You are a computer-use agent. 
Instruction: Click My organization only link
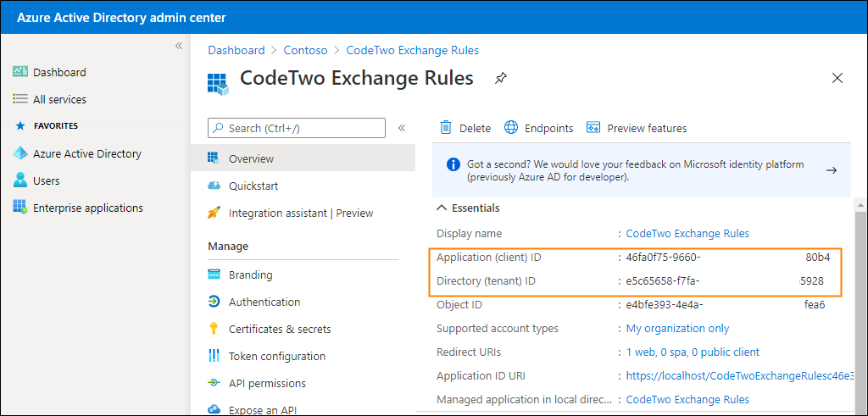pyautogui.click(x=677, y=329)
